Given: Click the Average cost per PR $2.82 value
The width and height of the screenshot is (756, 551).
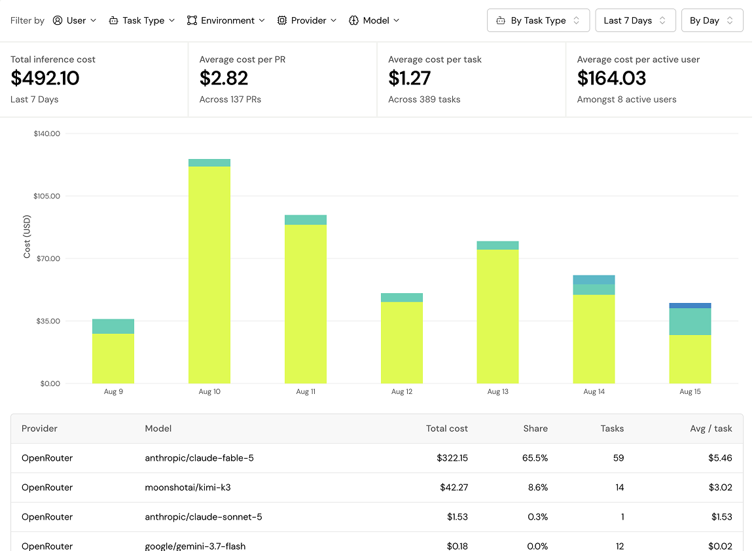Looking at the screenshot, I should point(224,78).
